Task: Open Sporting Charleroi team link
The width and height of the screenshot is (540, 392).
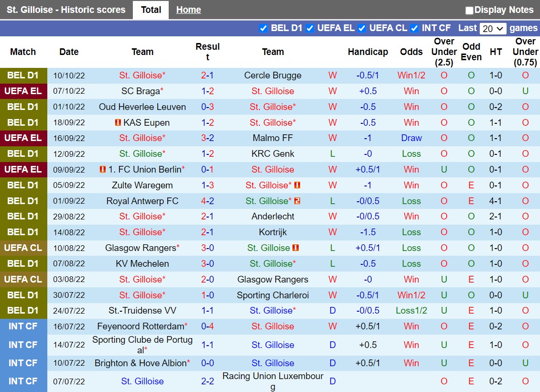Action: point(273,295)
